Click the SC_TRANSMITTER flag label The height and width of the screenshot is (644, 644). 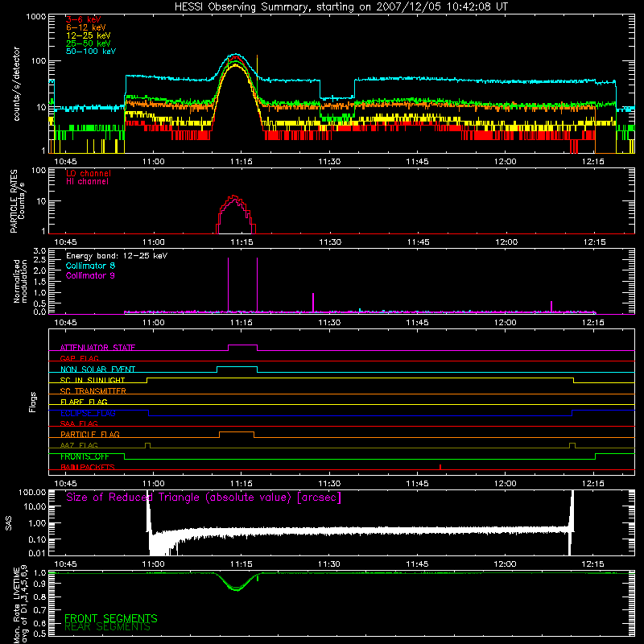point(93,391)
